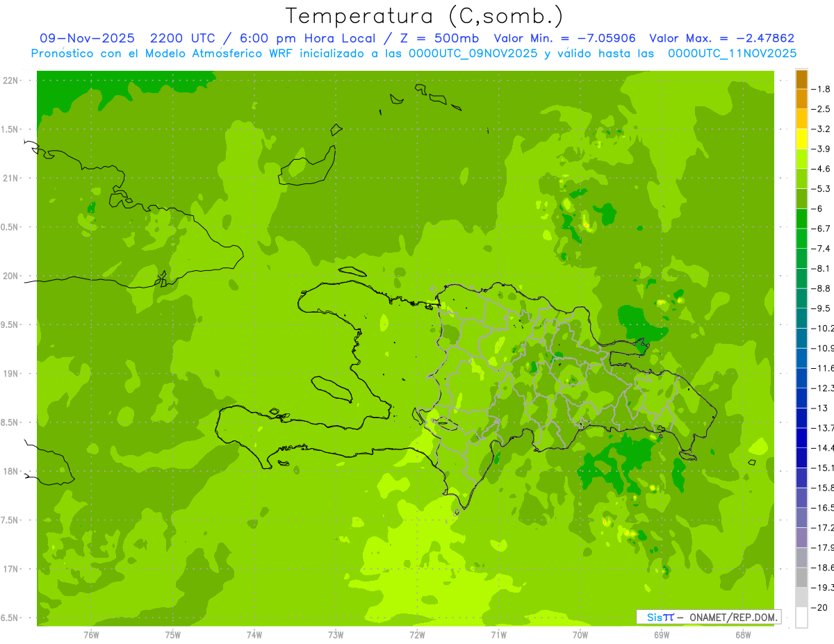Click the '-20' colorbar value
The width and height of the screenshot is (834, 644).
(x=819, y=607)
